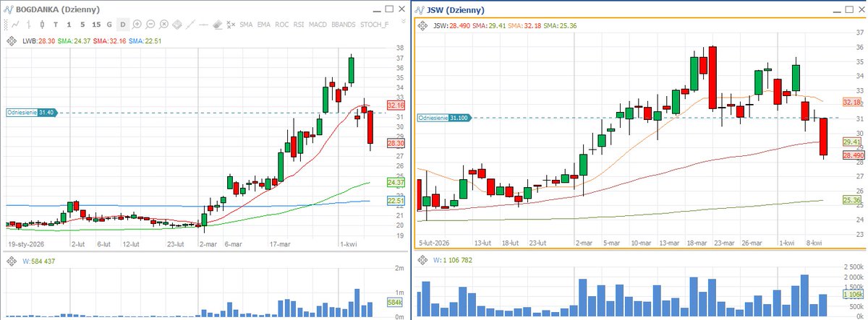
Task: Add MACD indicator to BOGDANKA chart
Action: (x=318, y=25)
